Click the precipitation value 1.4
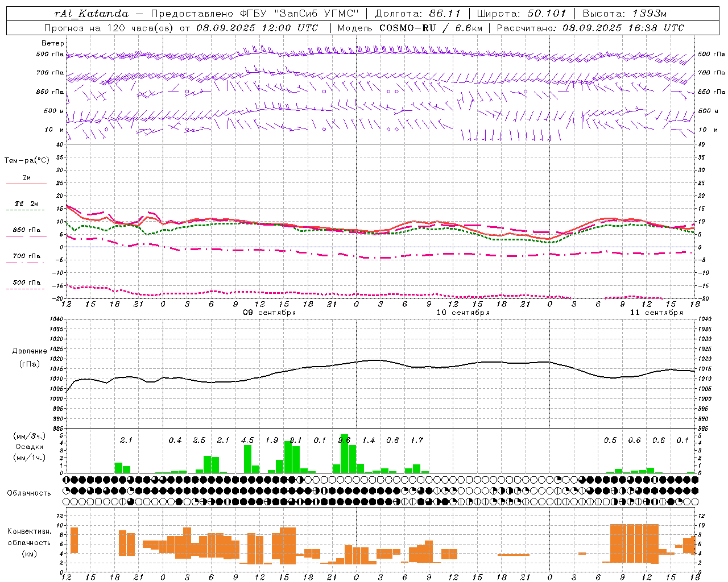Screen dimensions: 728x582 [369, 440]
